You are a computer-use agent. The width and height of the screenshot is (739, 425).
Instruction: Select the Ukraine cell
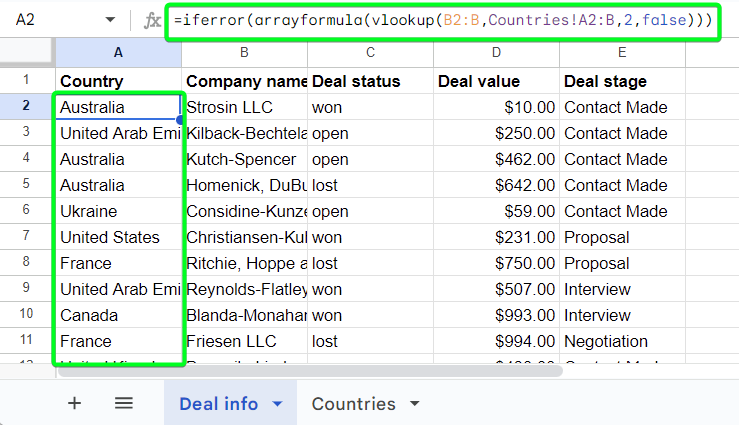118,211
